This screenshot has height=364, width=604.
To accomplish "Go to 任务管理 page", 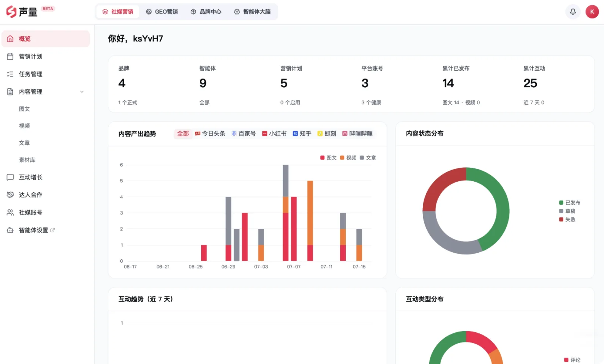I will pyautogui.click(x=46, y=74).
